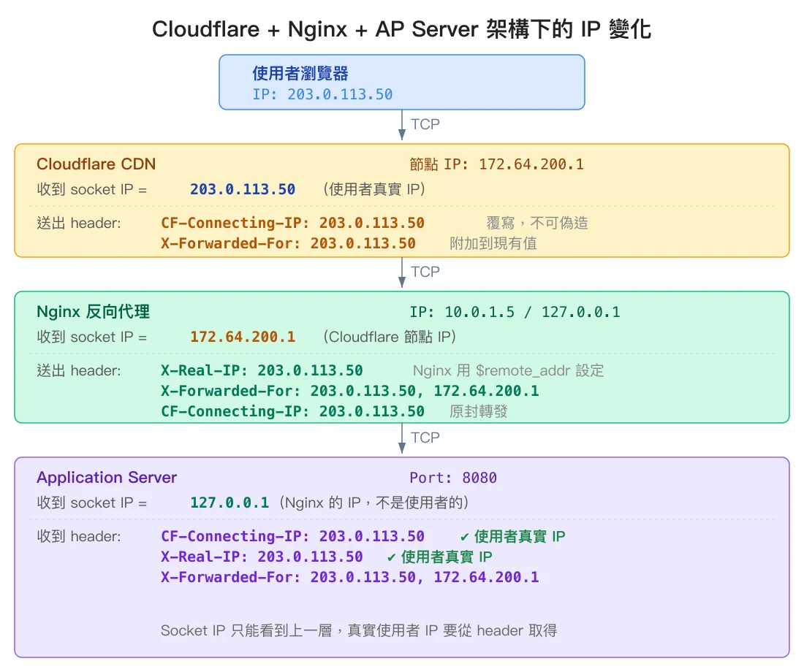804x672 pixels.
Task: Click the "Application Server" heading
Action: pos(107,478)
